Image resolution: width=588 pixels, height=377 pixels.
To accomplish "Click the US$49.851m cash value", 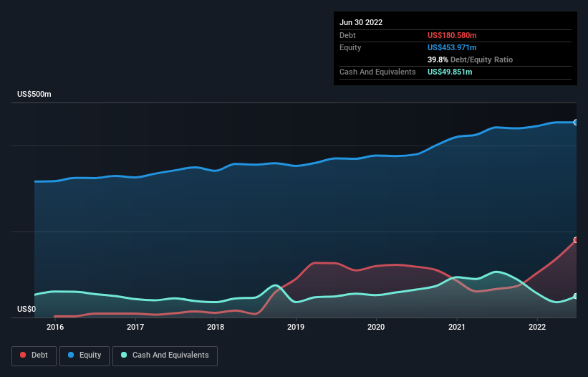I will click(450, 72).
